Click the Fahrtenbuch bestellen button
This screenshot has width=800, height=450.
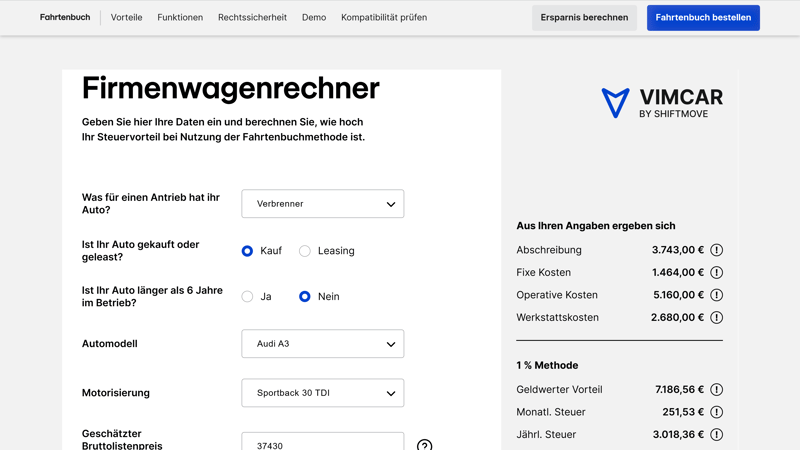(703, 17)
